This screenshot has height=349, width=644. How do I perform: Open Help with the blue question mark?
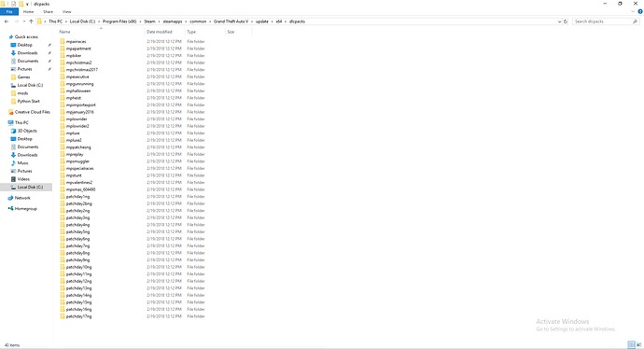(x=640, y=11)
